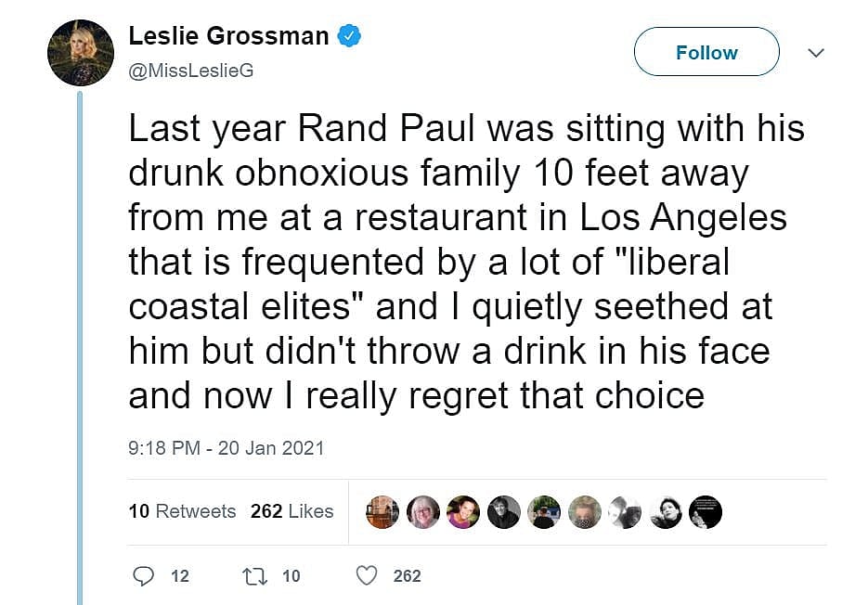Open the @MissLeslieG handle link

[190, 70]
